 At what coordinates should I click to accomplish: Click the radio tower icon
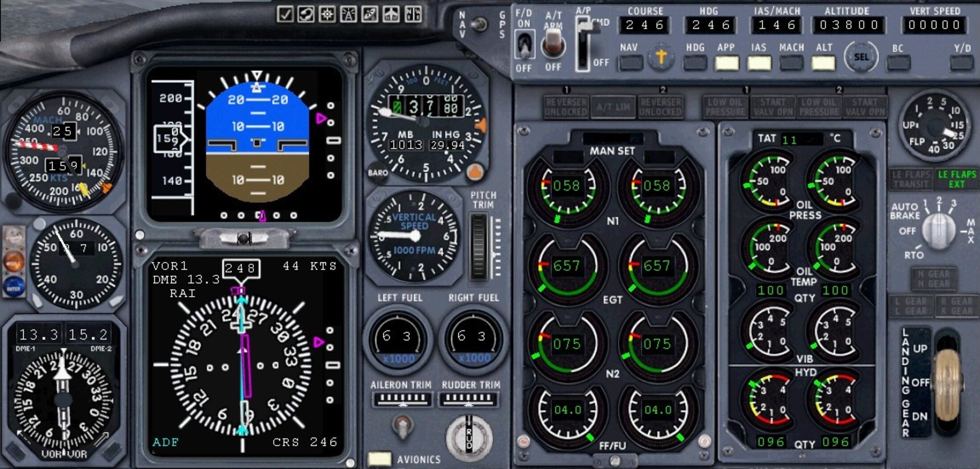(348, 14)
